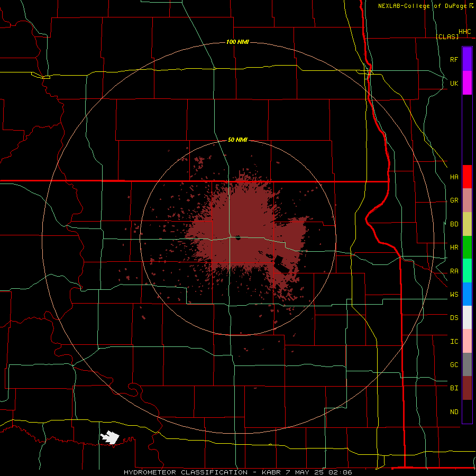Pick the yellow BD big drops swatch
The height and width of the screenshot is (476, 476).
467,224
